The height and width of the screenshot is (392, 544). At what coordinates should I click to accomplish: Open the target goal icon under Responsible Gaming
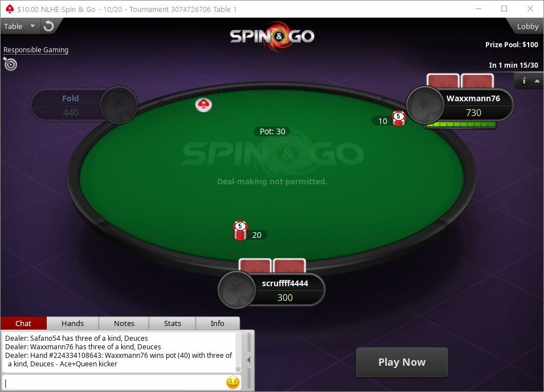(x=10, y=64)
